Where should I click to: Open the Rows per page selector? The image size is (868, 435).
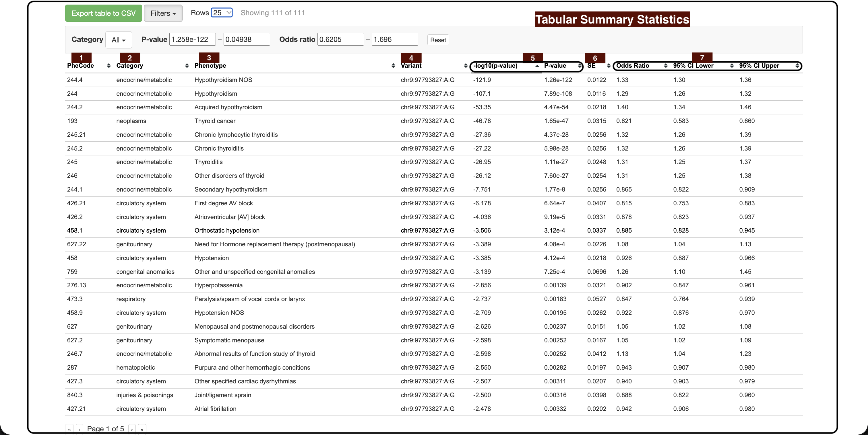pos(222,13)
